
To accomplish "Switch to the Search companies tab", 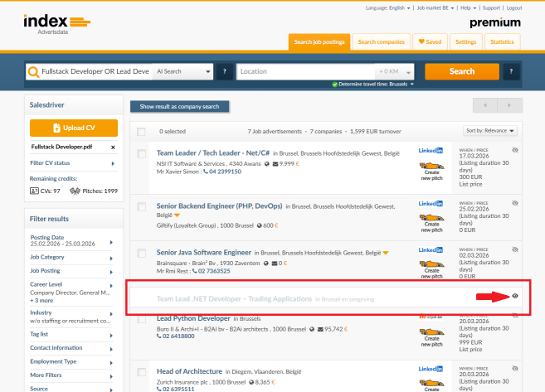I will coord(382,42).
